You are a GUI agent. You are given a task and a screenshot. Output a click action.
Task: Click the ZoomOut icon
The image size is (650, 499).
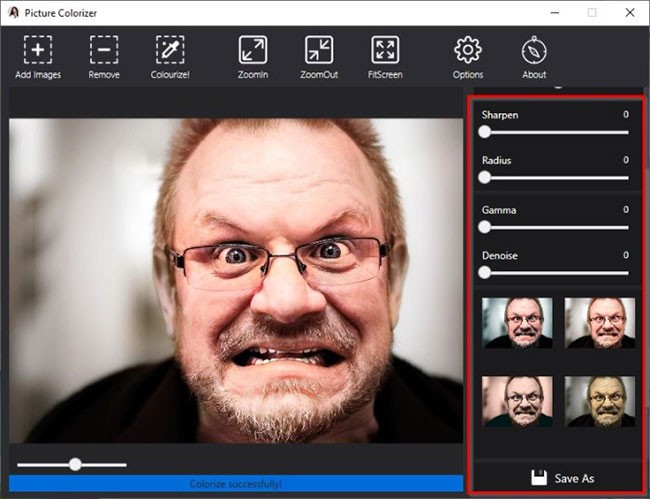click(319, 50)
